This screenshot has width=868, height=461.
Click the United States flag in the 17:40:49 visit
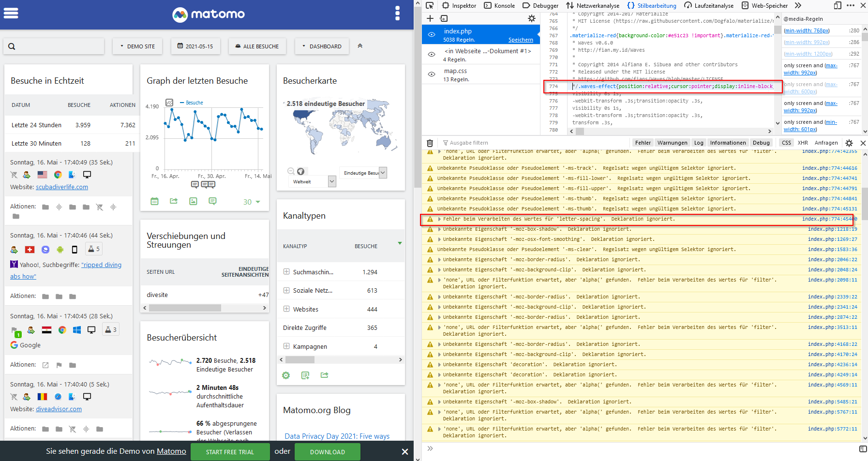[42, 175]
